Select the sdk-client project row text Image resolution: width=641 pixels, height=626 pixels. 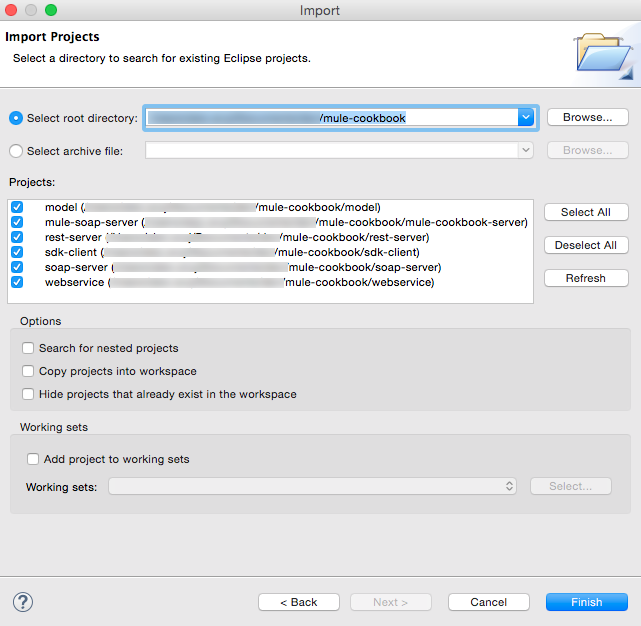(232, 252)
